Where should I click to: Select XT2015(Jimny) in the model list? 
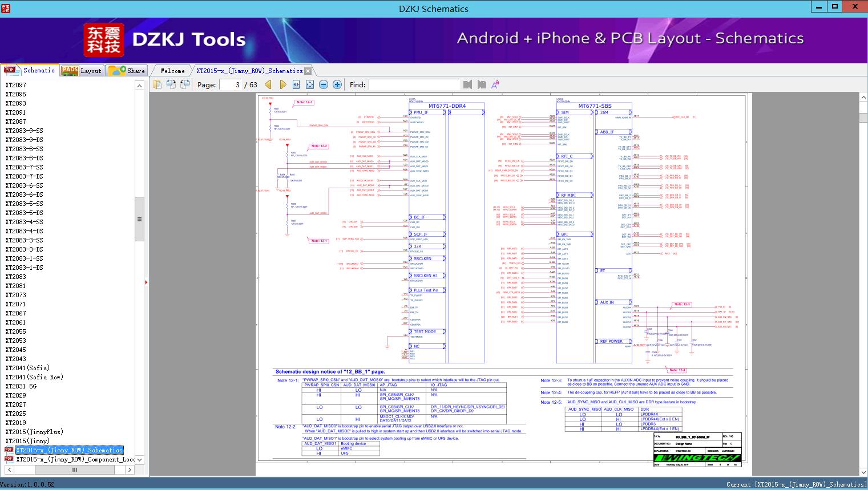(x=27, y=441)
